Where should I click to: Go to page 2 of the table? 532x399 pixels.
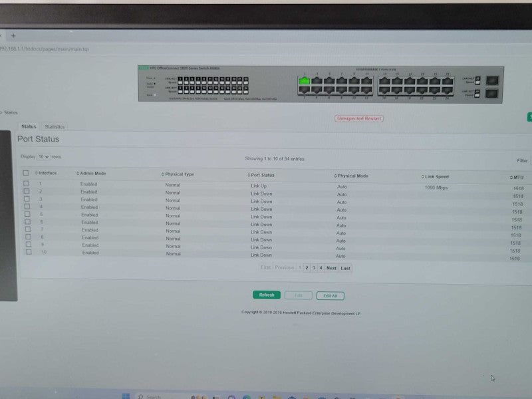click(307, 268)
